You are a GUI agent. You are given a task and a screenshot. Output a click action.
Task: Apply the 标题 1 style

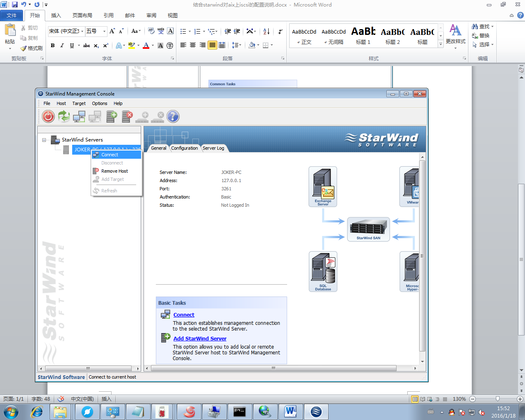[x=363, y=36]
